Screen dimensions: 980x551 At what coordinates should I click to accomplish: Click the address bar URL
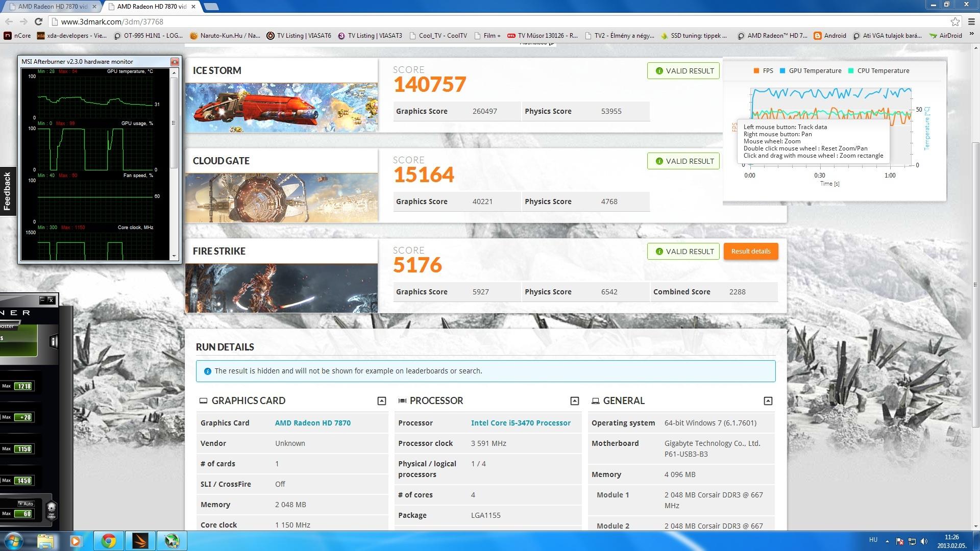click(112, 22)
